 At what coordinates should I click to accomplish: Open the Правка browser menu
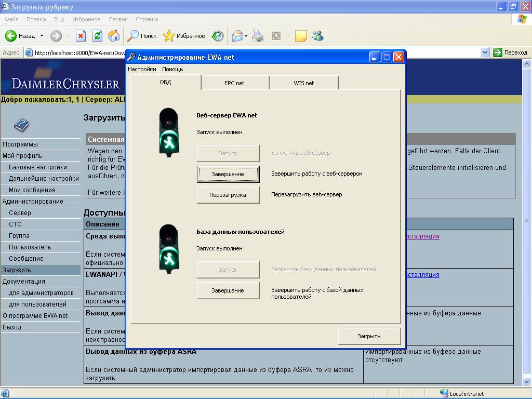[x=36, y=19]
